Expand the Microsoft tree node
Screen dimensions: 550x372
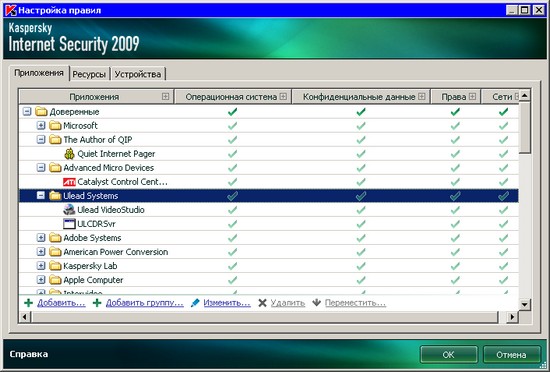pos(41,126)
